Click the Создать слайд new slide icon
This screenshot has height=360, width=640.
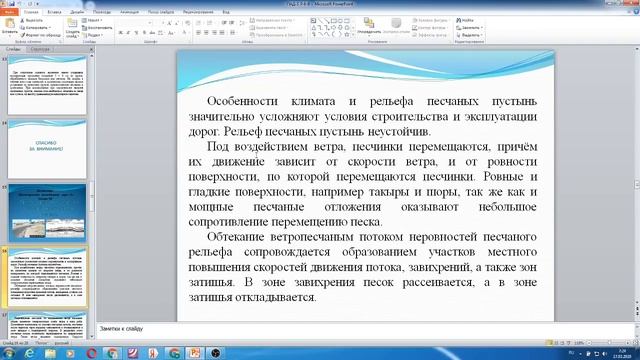point(72,23)
